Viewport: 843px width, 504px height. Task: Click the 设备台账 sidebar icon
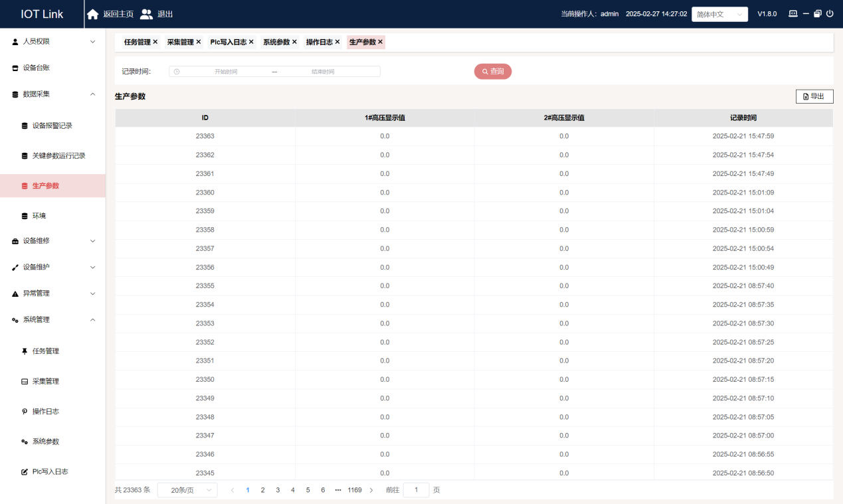point(15,68)
